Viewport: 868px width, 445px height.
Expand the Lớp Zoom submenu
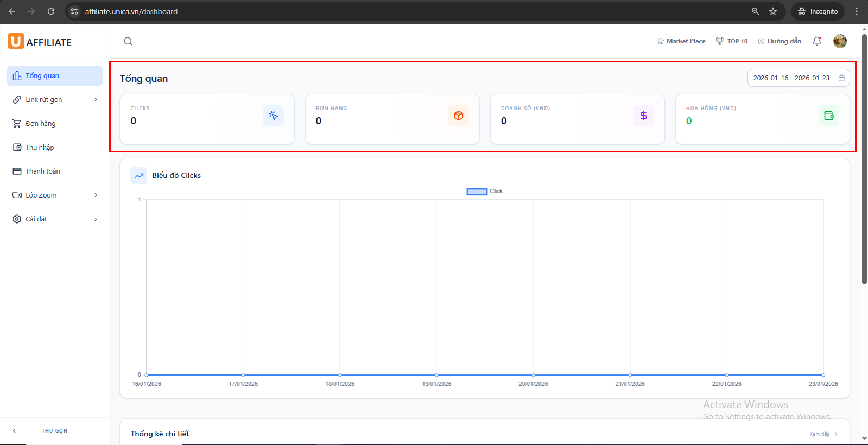coord(55,195)
